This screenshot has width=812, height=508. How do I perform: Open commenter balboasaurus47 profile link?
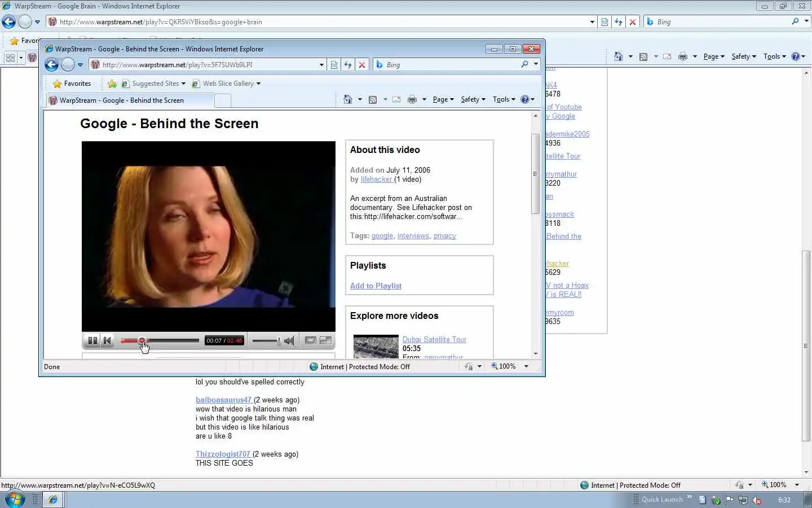point(223,400)
